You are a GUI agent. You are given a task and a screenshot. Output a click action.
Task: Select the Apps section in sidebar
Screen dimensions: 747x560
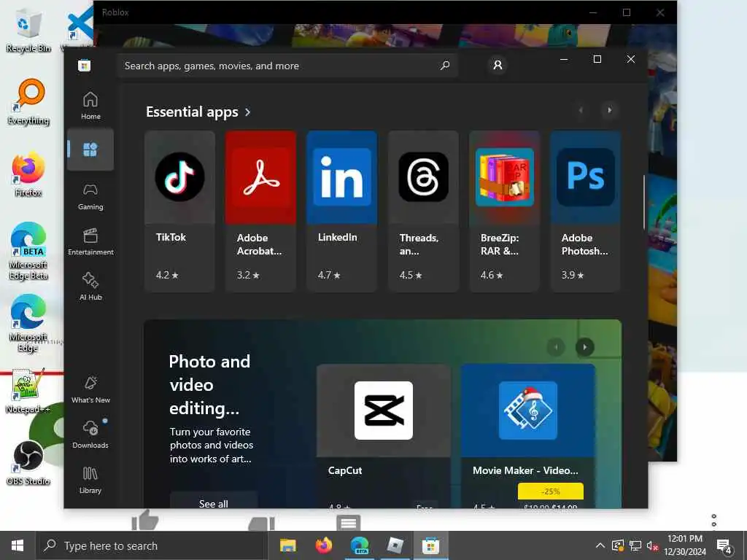[90, 149]
